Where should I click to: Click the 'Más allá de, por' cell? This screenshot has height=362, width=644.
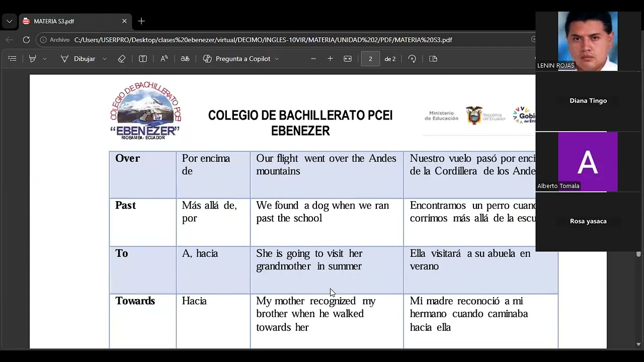[x=213, y=222]
